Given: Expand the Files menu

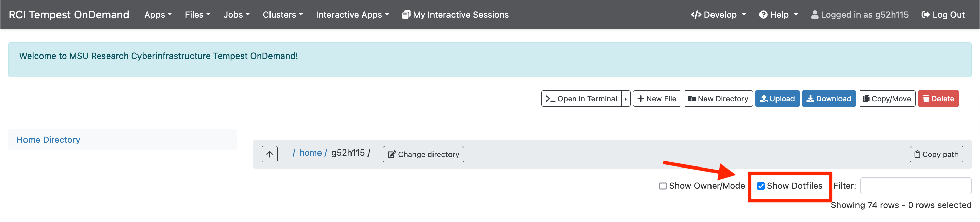Looking at the screenshot, I should pyautogui.click(x=197, y=14).
